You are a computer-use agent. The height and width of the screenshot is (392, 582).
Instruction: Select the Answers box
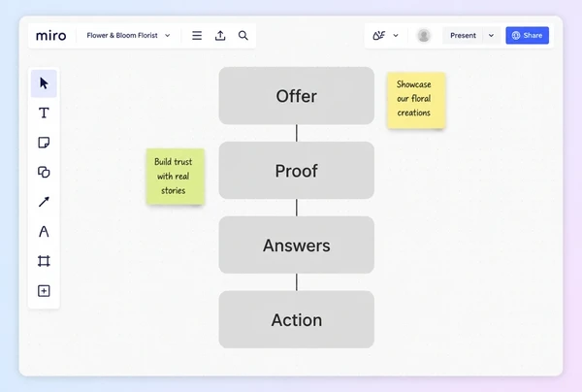pyautogui.click(x=297, y=245)
